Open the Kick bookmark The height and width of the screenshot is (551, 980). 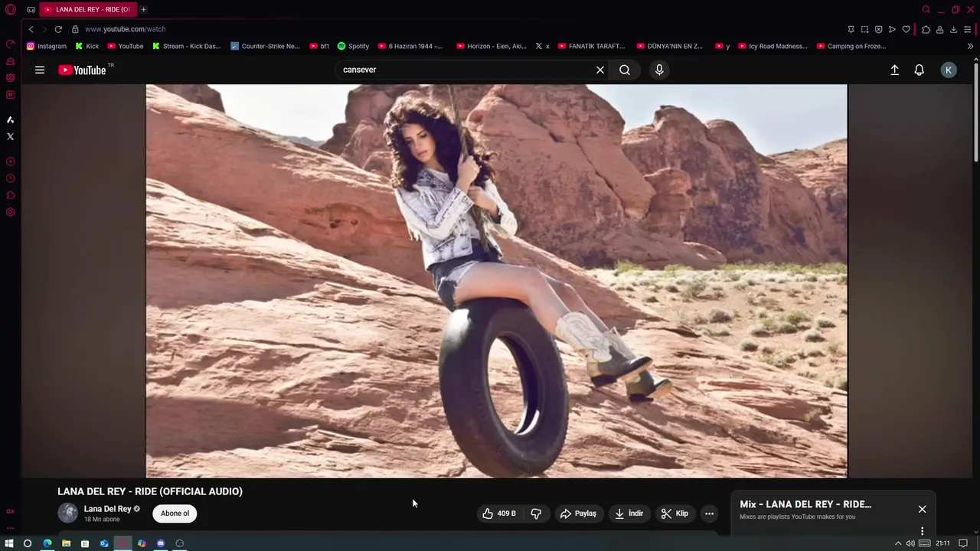(87, 46)
